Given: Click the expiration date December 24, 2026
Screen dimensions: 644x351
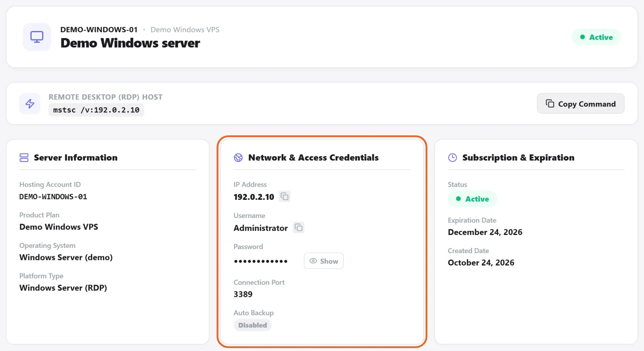Looking at the screenshot, I should pyautogui.click(x=485, y=232).
